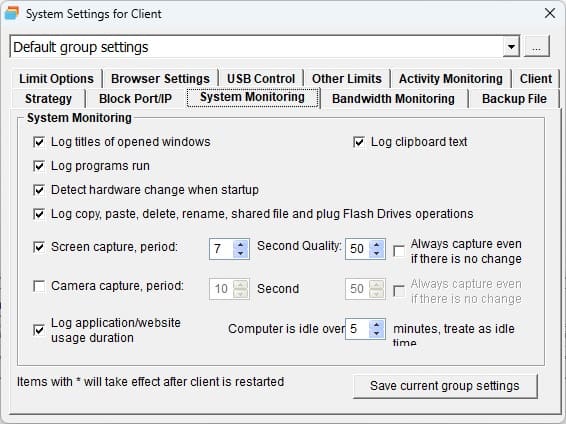The width and height of the screenshot is (566, 424).
Task: Toggle Log clipboard text checkbox
Action: pos(359,142)
